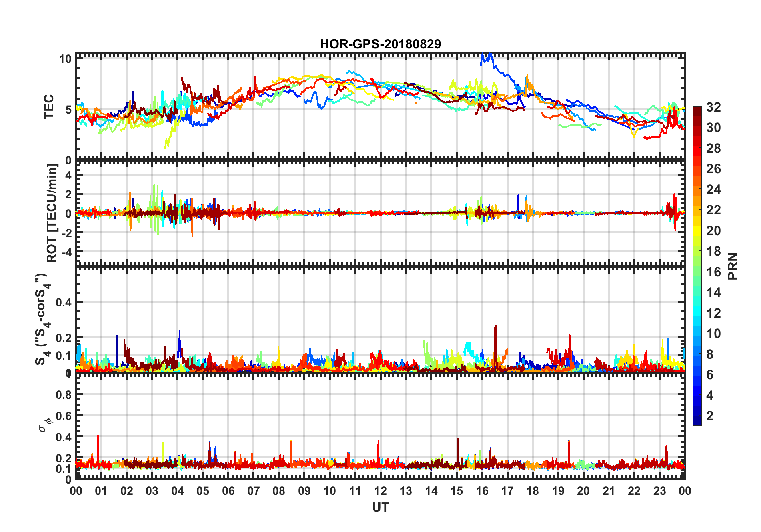This screenshot has width=761, height=532.
Task: Select x-axis hour label 03
Action: coord(152,491)
